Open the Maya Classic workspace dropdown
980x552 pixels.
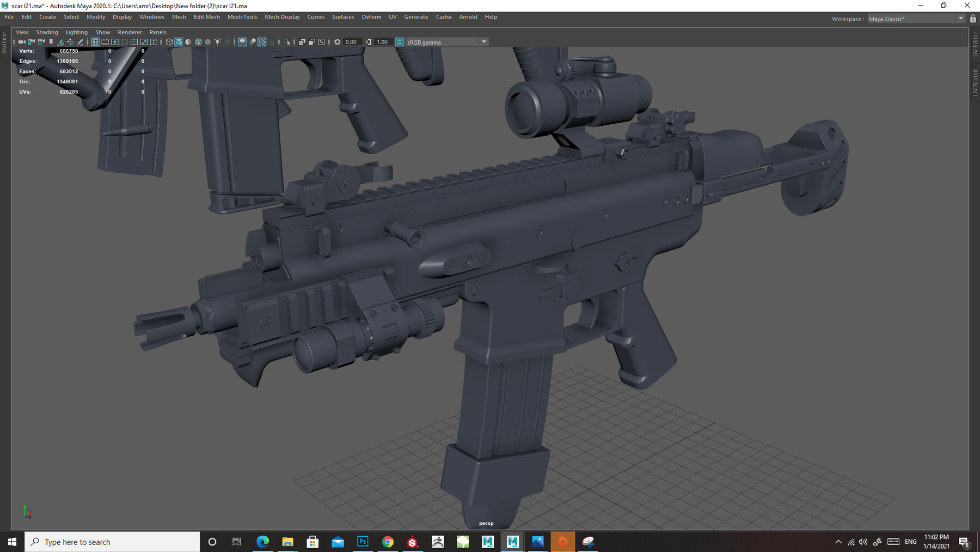pyautogui.click(x=960, y=18)
